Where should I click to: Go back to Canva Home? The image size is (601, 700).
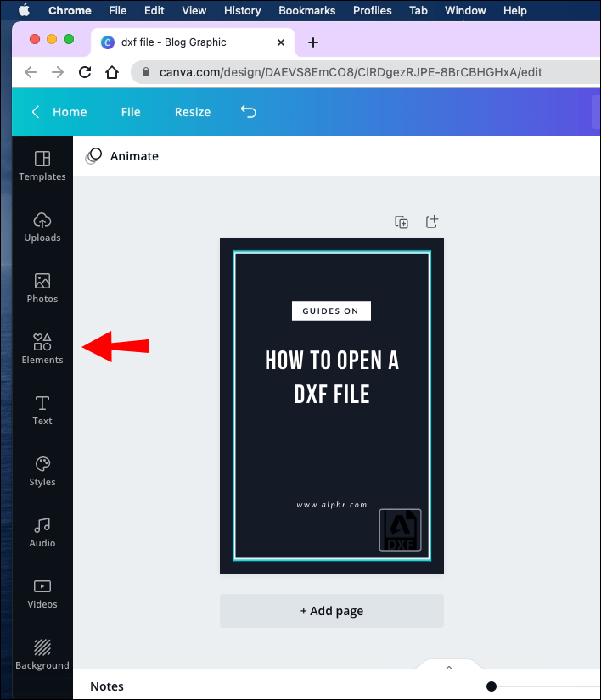point(59,112)
